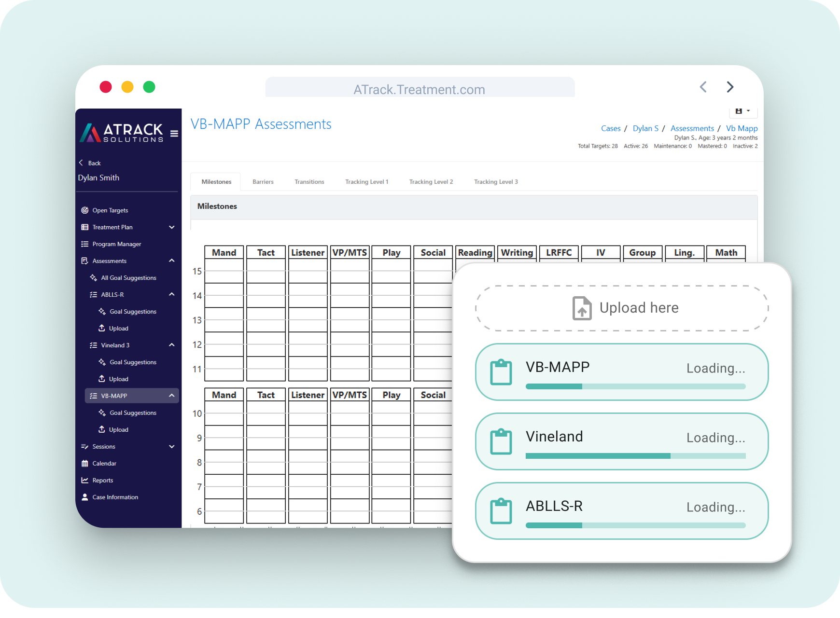The height and width of the screenshot is (618, 840).
Task: Expand the Treatment Plan chevron
Action: (x=172, y=227)
